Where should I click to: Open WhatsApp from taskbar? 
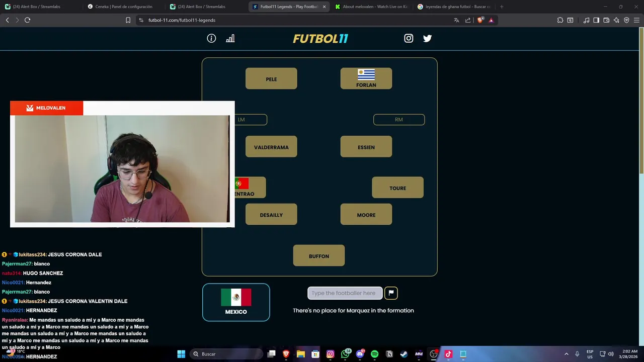coord(345,354)
